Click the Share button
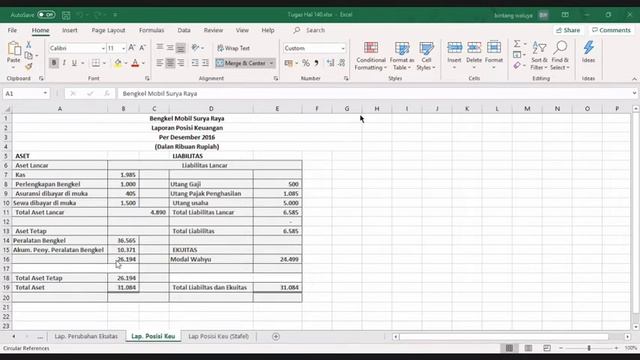The image size is (640, 360). (568, 30)
